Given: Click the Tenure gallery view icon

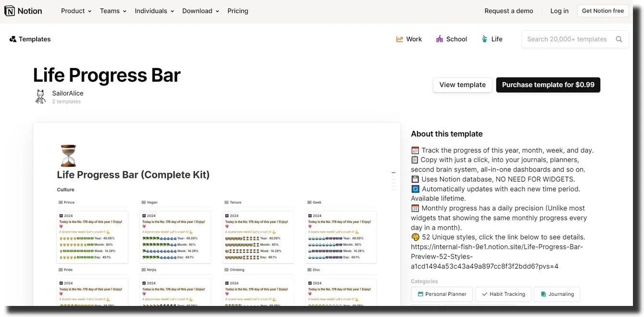Looking at the screenshot, I should 227,203.
